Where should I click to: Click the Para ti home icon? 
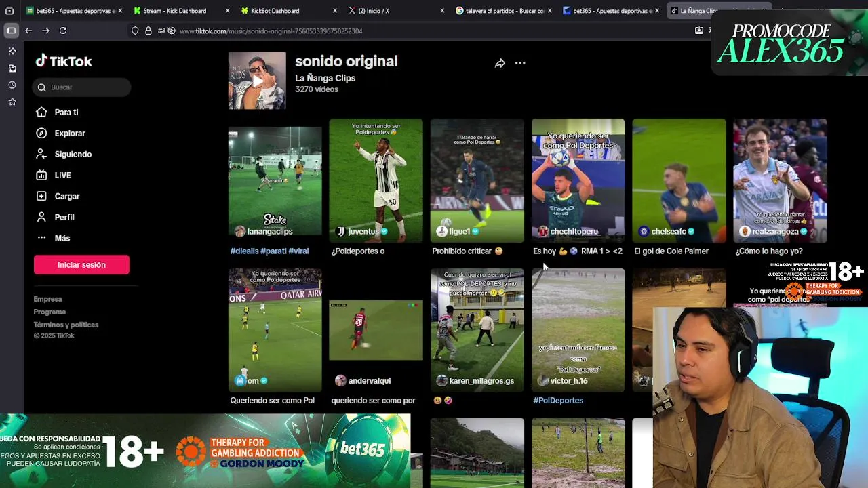point(41,113)
